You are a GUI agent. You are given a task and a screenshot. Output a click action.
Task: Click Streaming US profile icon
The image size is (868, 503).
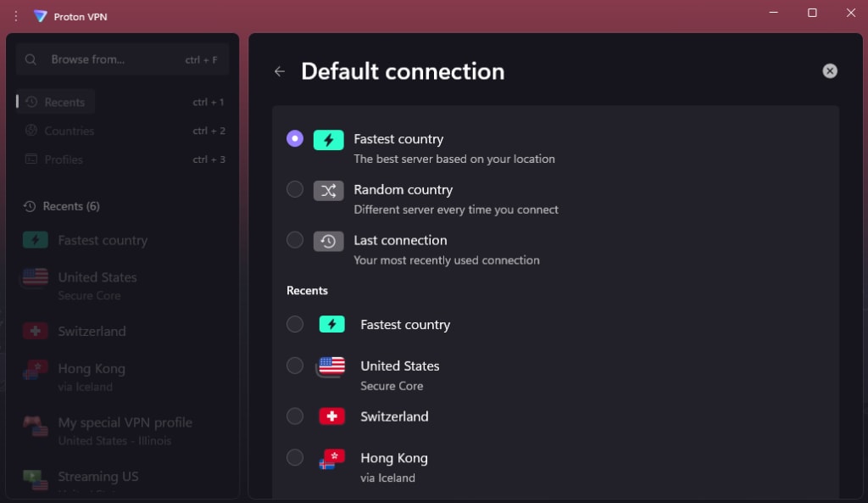tap(36, 480)
